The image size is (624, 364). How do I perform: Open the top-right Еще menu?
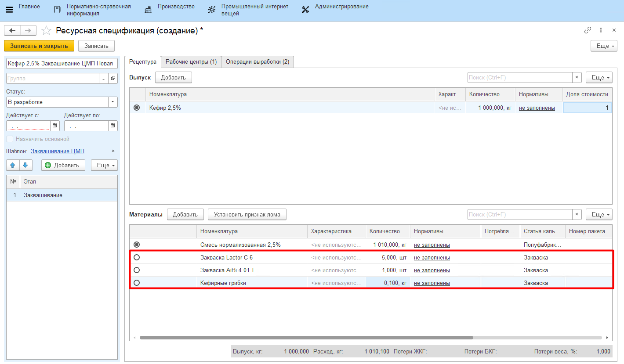604,46
